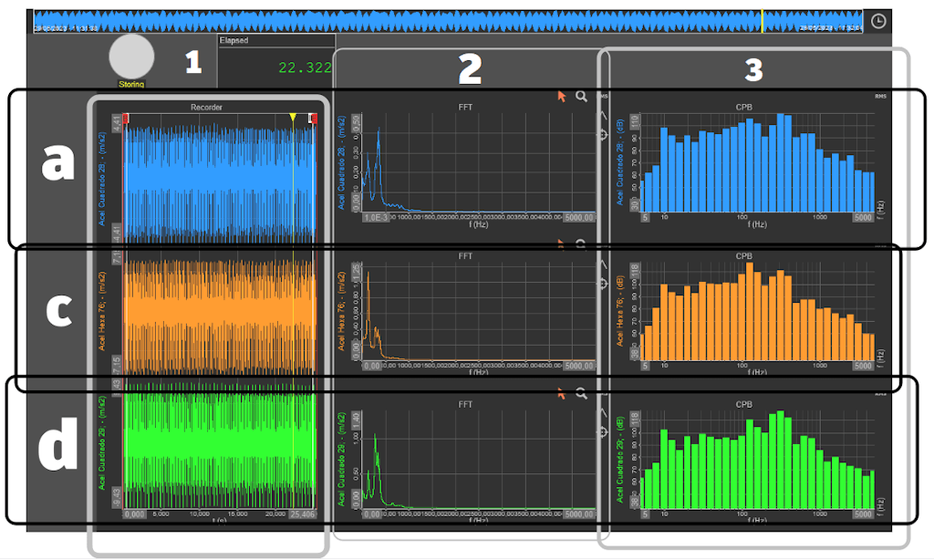This screenshot has width=934, height=560.
Task: Select the orange cursor tool above blue FFT
Action: [561, 97]
